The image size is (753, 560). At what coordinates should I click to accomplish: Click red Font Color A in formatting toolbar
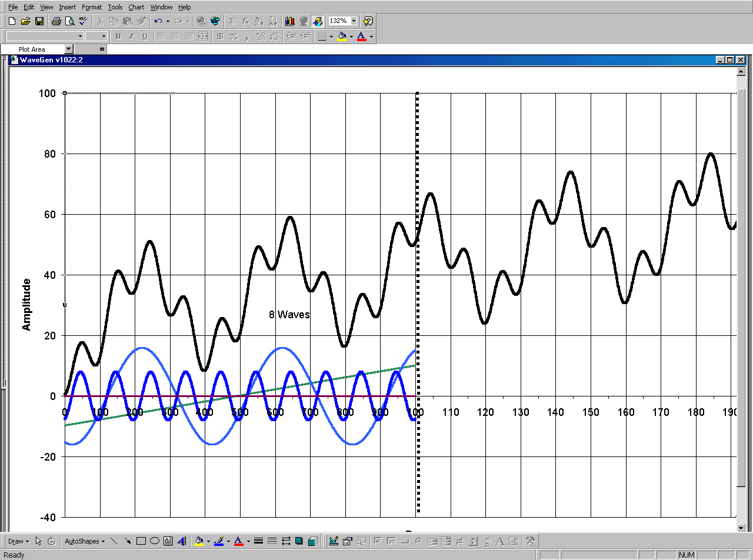click(361, 36)
